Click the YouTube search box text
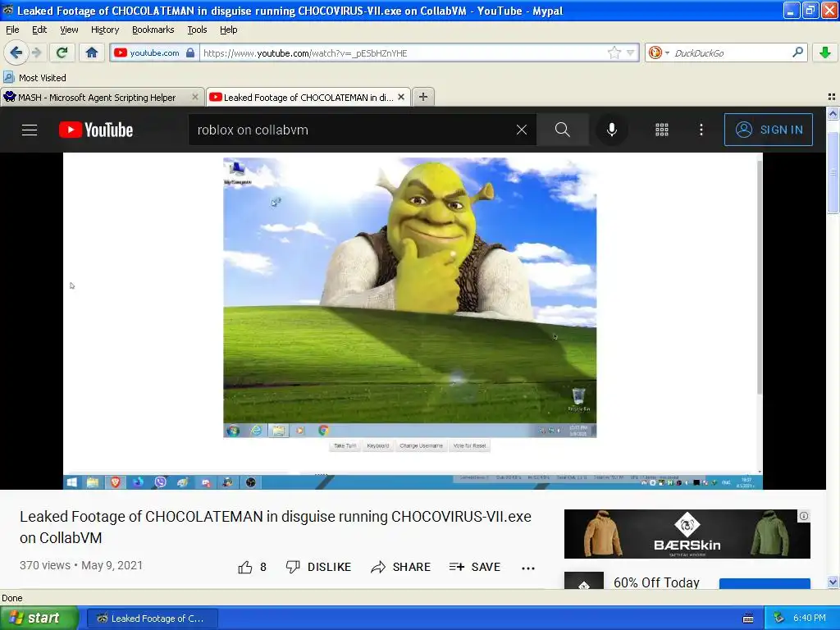 (x=253, y=130)
